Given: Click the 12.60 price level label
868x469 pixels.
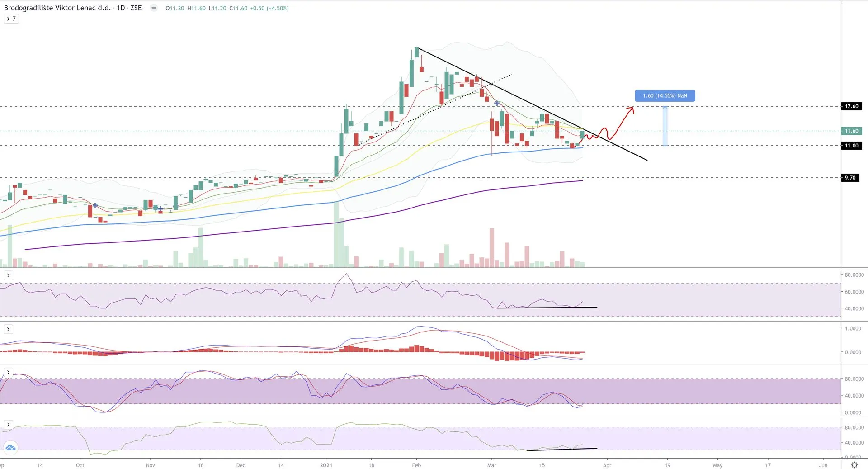Looking at the screenshot, I should 851,106.
